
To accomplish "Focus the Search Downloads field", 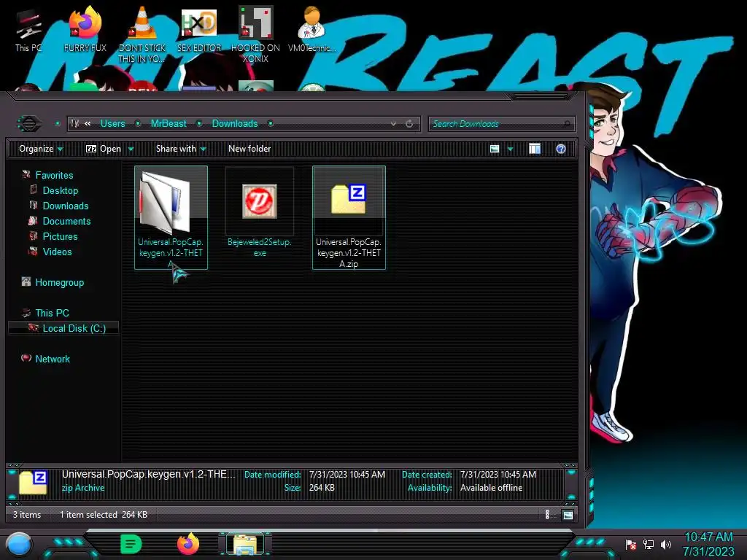I will (x=501, y=124).
